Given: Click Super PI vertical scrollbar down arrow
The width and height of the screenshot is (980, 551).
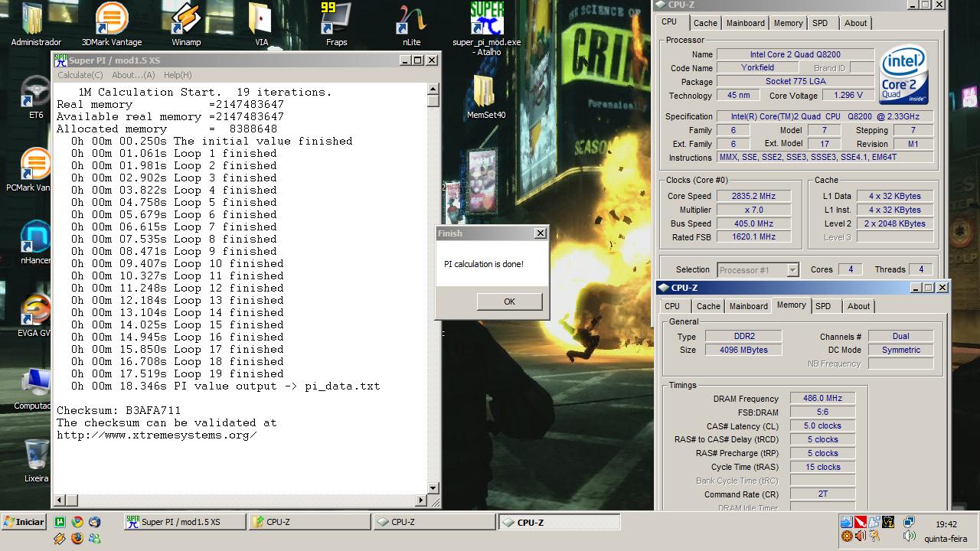Looking at the screenshot, I should (x=433, y=487).
